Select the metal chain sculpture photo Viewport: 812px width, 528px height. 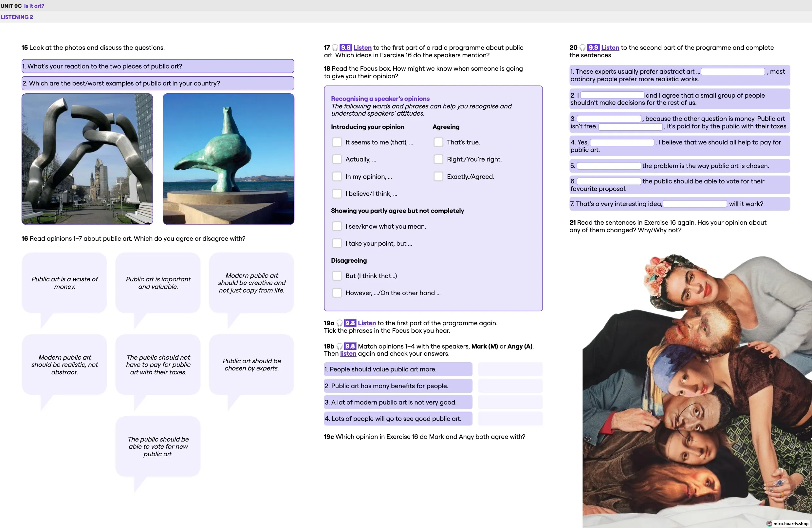click(87, 159)
